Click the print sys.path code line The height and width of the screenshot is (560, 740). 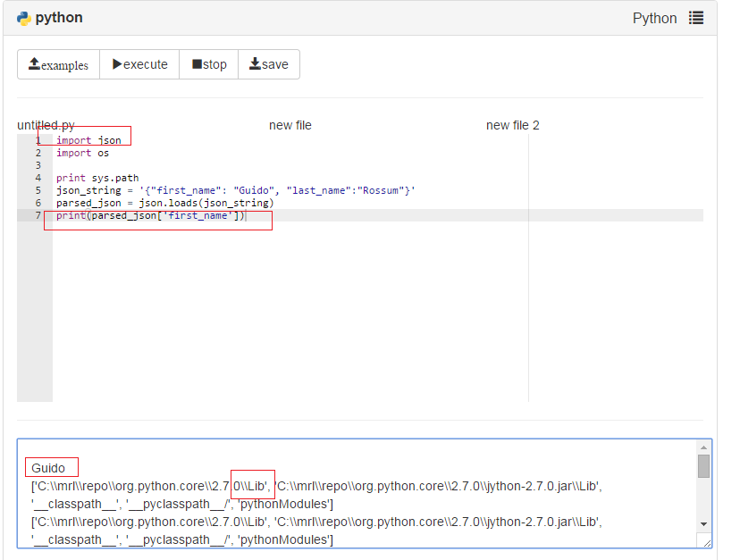(97, 178)
